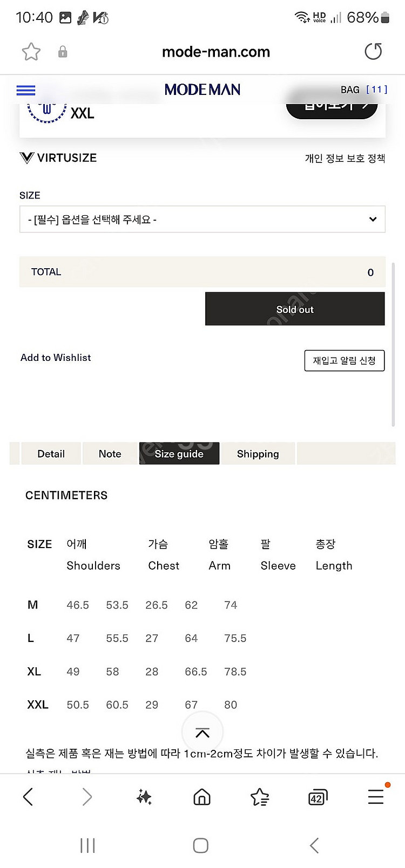Image resolution: width=405 pixels, height=868 pixels.
Task: Show the 42 open tabs
Action: [318, 797]
